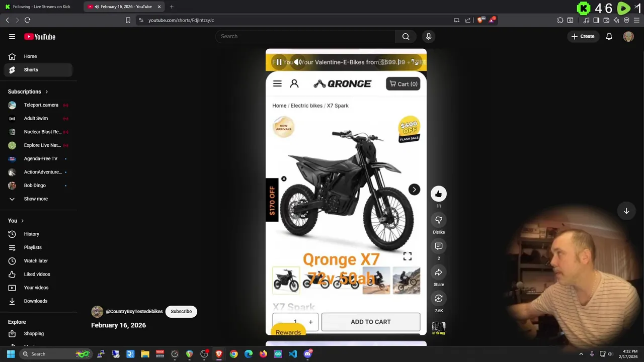The image size is (644, 362).
Task: Toggle the YouTube guide hamburger menu
Action: point(12,37)
